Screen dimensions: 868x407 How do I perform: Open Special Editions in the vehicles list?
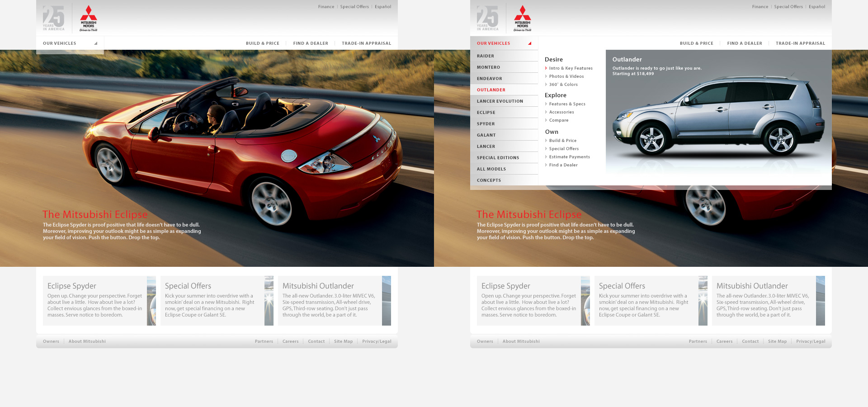(x=504, y=158)
